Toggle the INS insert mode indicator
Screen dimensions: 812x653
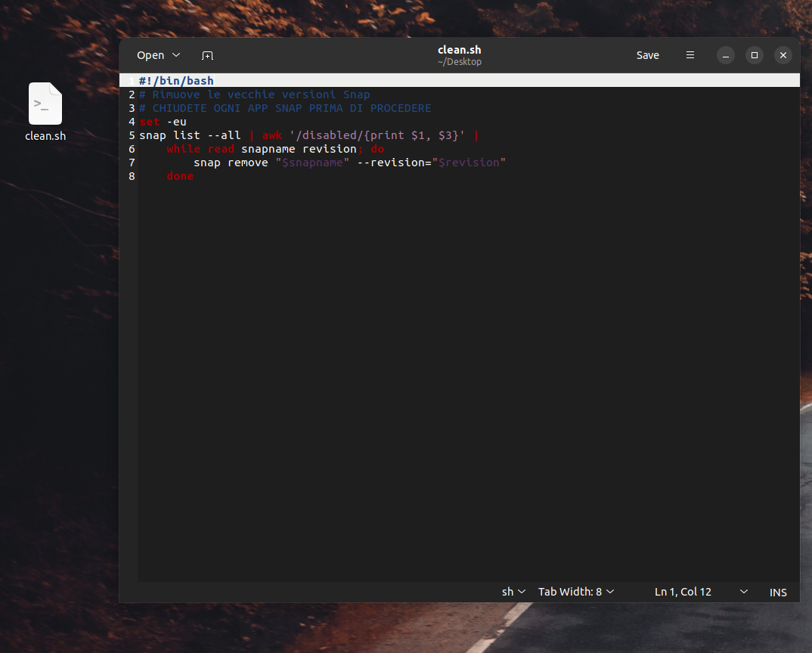coord(778,593)
